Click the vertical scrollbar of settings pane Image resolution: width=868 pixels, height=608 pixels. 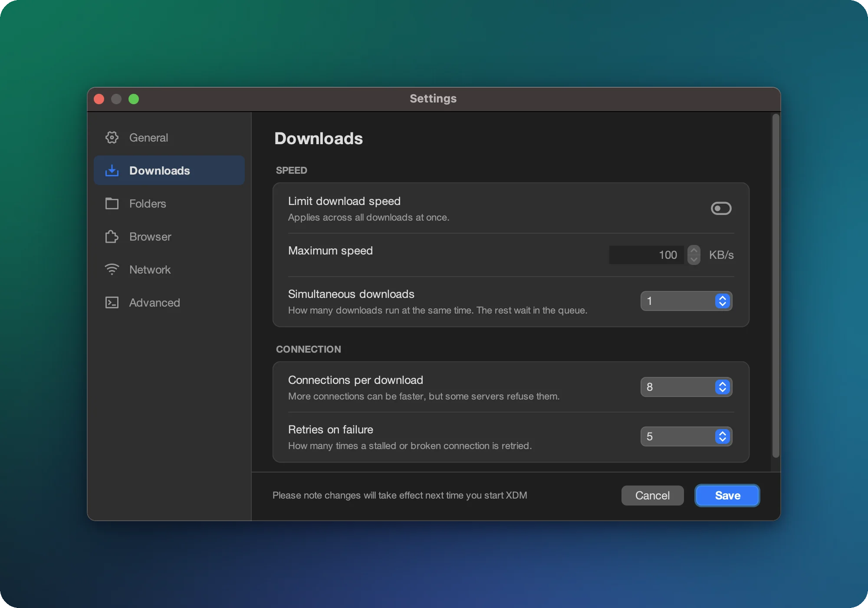776,286
